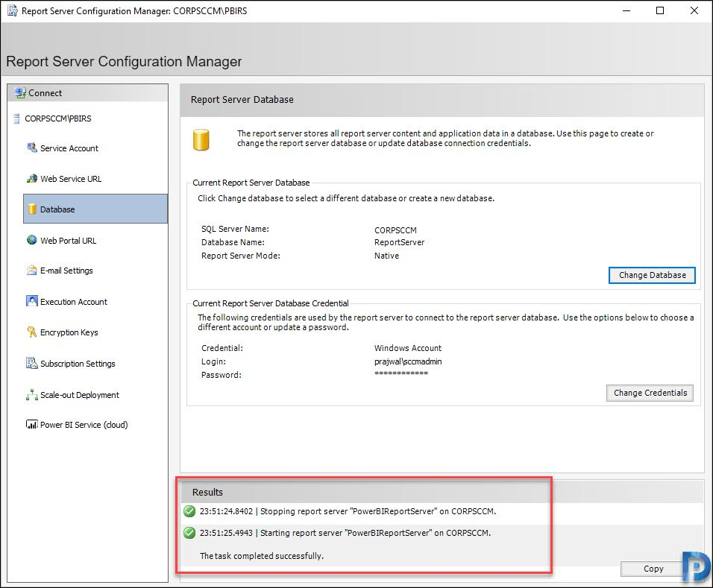Click the CORPSCCM\PBIRS server icon
The width and height of the screenshot is (713, 588).
17,118
